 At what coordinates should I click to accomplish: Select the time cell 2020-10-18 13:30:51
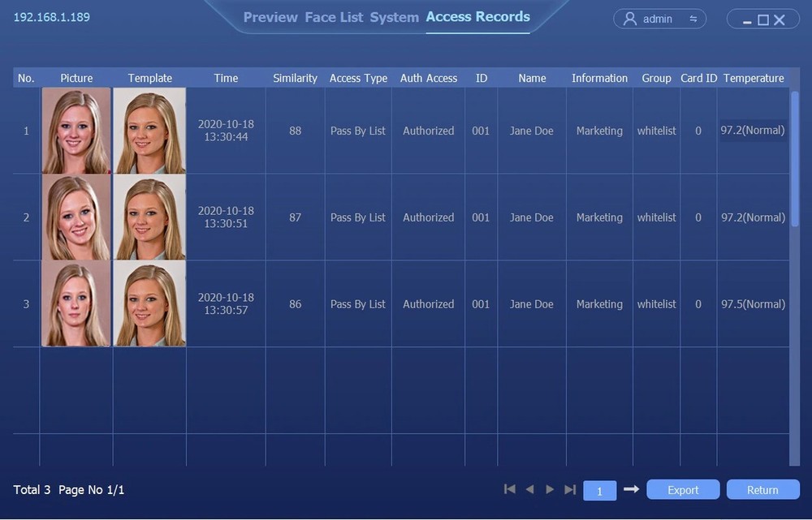coord(226,217)
